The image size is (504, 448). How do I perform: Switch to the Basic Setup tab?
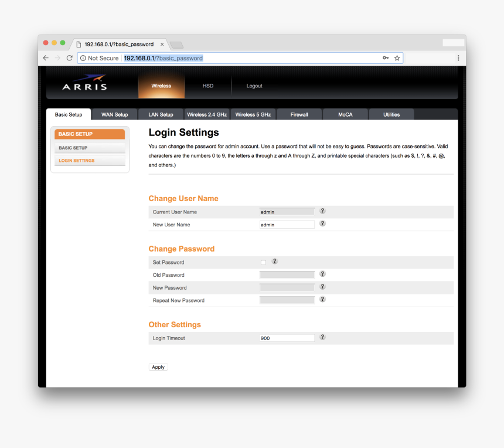click(x=69, y=114)
